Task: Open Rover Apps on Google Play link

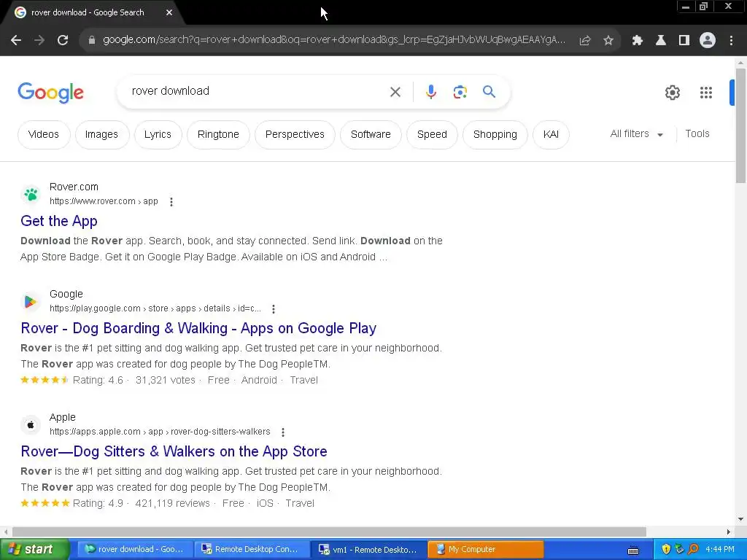Action: click(198, 328)
